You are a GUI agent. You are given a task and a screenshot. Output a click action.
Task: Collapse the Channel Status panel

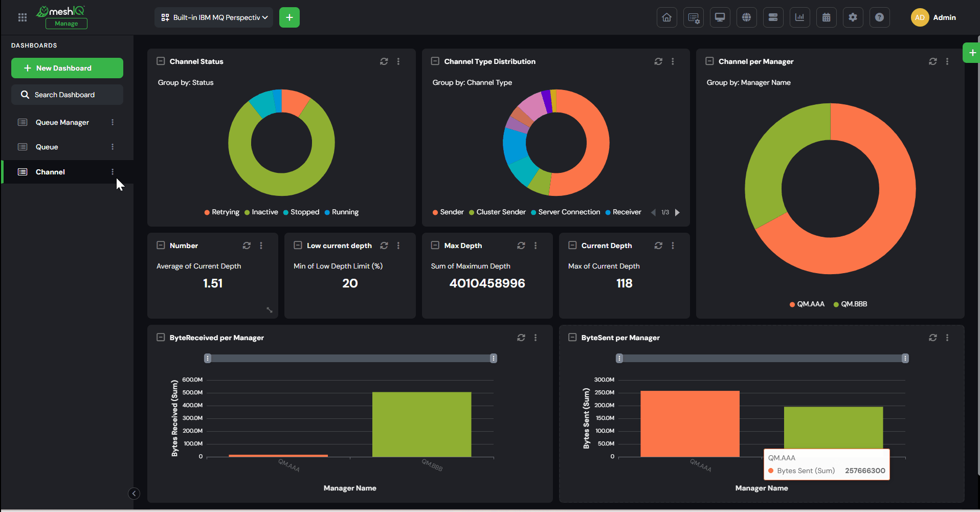(x=161, y=61)
